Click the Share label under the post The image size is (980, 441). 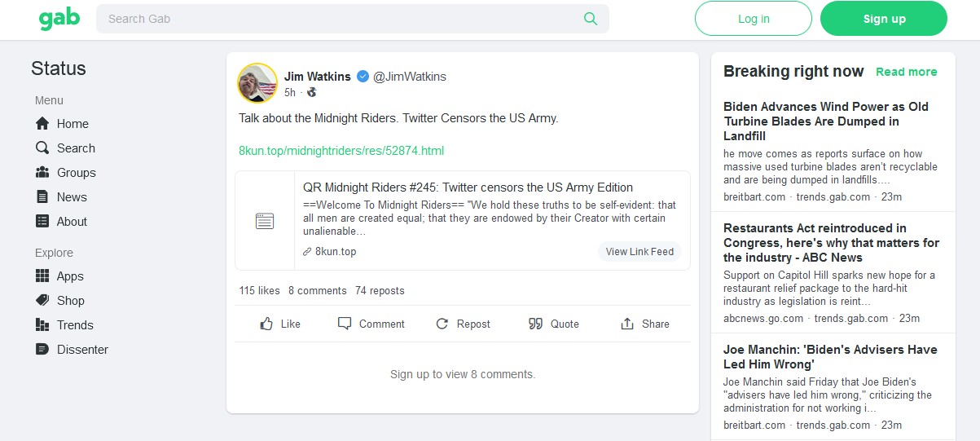tap(656, 324)
